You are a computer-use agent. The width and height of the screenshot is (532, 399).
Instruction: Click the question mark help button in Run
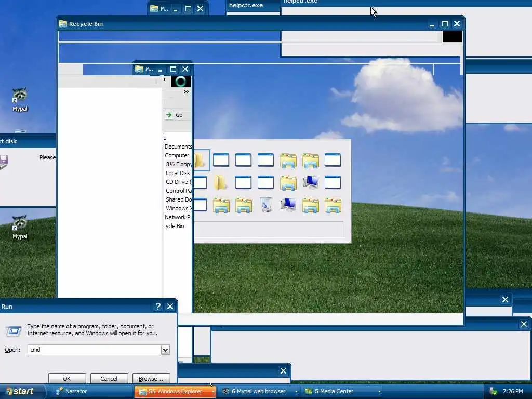pos(158,307)
